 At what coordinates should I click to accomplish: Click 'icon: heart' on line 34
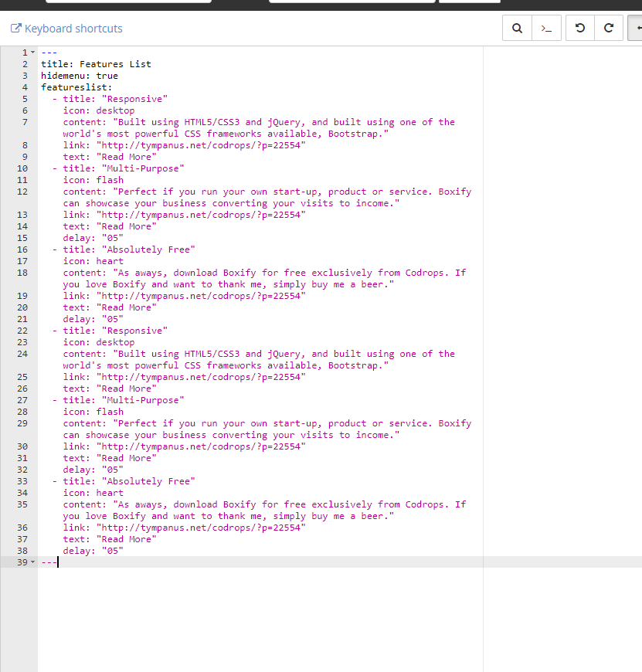click(x=93, y=493)
